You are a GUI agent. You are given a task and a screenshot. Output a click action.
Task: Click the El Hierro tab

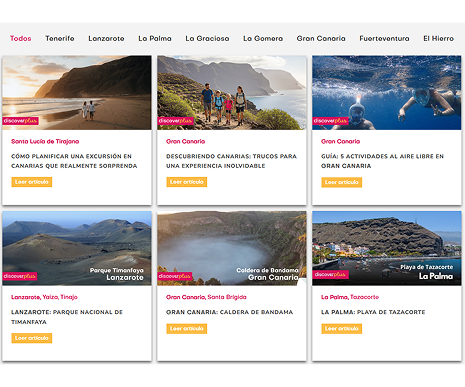438,38
